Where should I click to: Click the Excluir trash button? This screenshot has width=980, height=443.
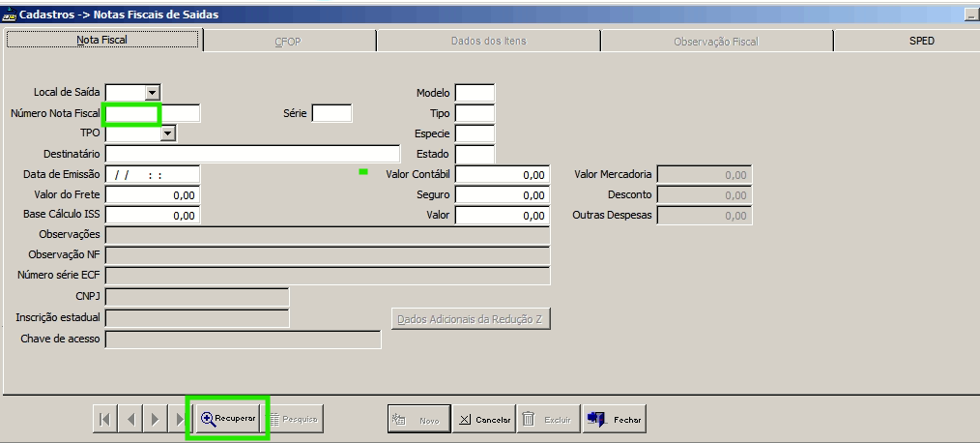coord(549,419)
